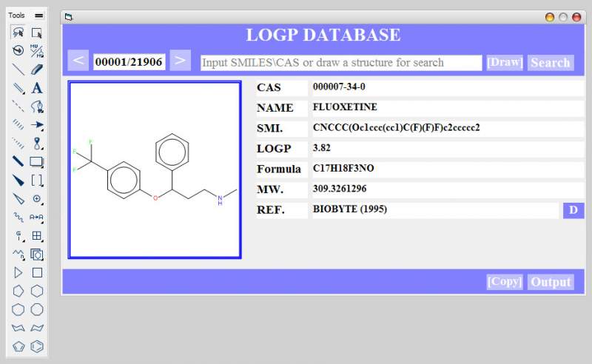Select the Lasso selection tool

18,33
